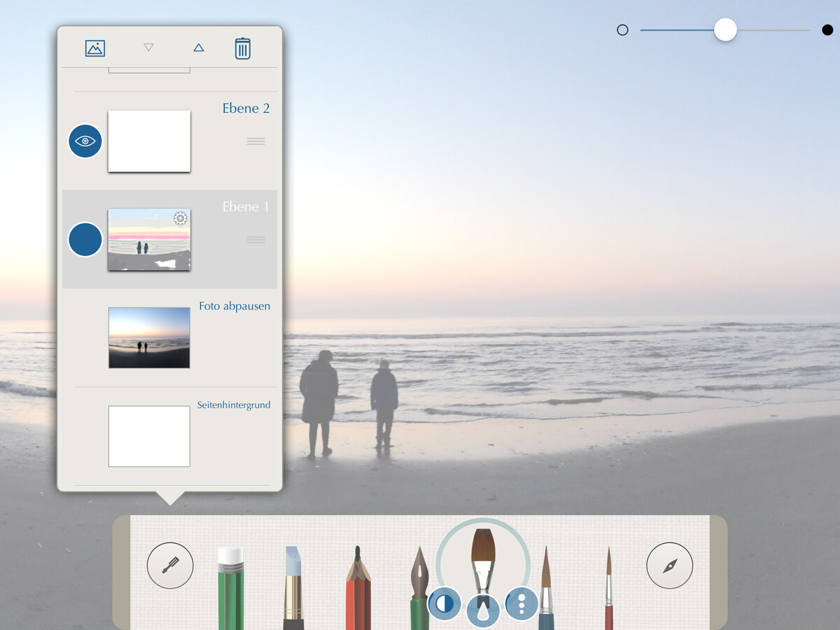Grab the Ebene 1 reorder handle
This screenshot has width=840, height=630.
click(255, 239)
